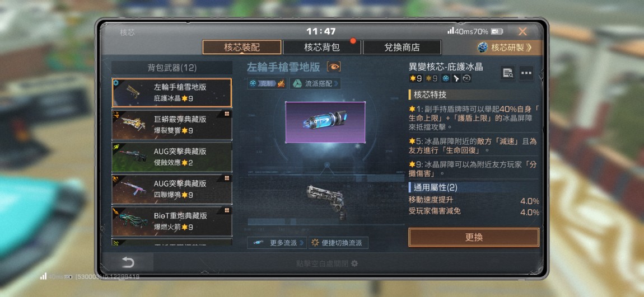
Task: Click the back arrow at bottom left
Action: [128, 262]
